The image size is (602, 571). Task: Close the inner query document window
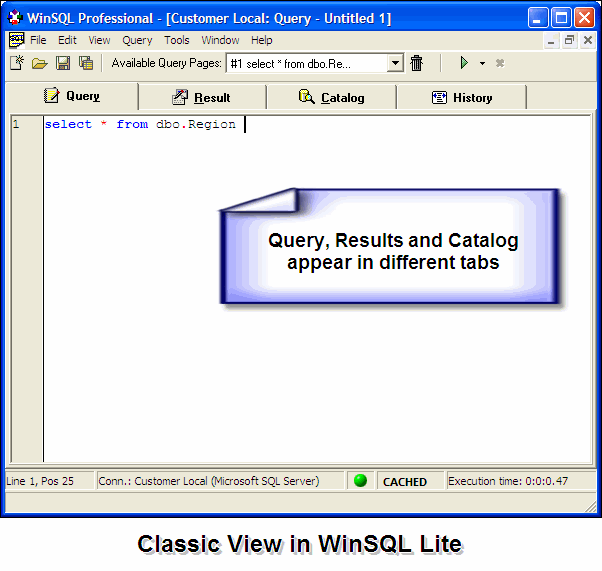click(x=588, y=40)
